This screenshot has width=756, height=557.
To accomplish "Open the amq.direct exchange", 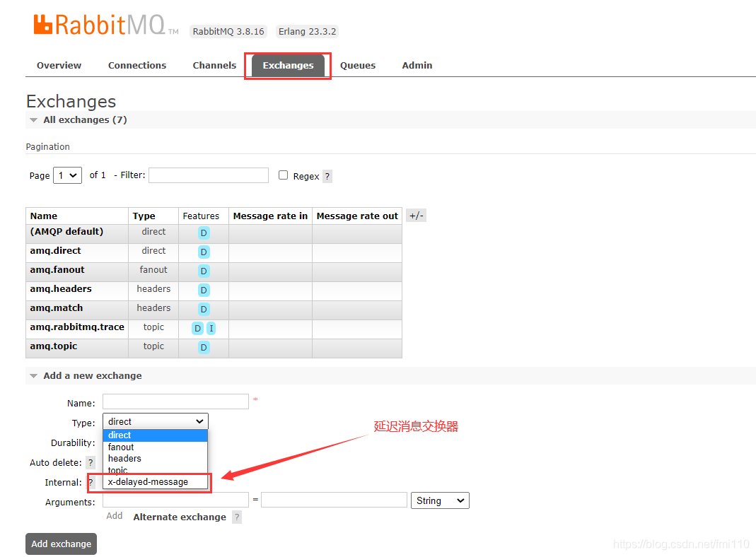I will coord(55,251).
